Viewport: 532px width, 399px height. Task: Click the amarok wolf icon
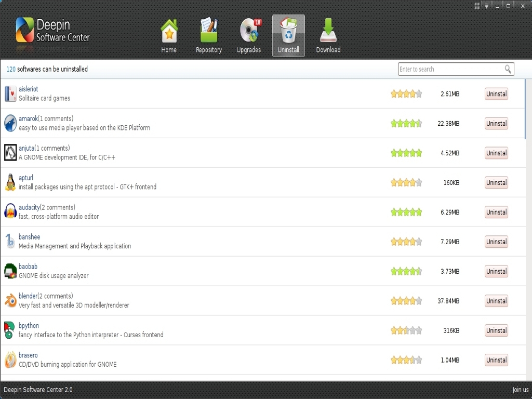[x=10, y=123]
